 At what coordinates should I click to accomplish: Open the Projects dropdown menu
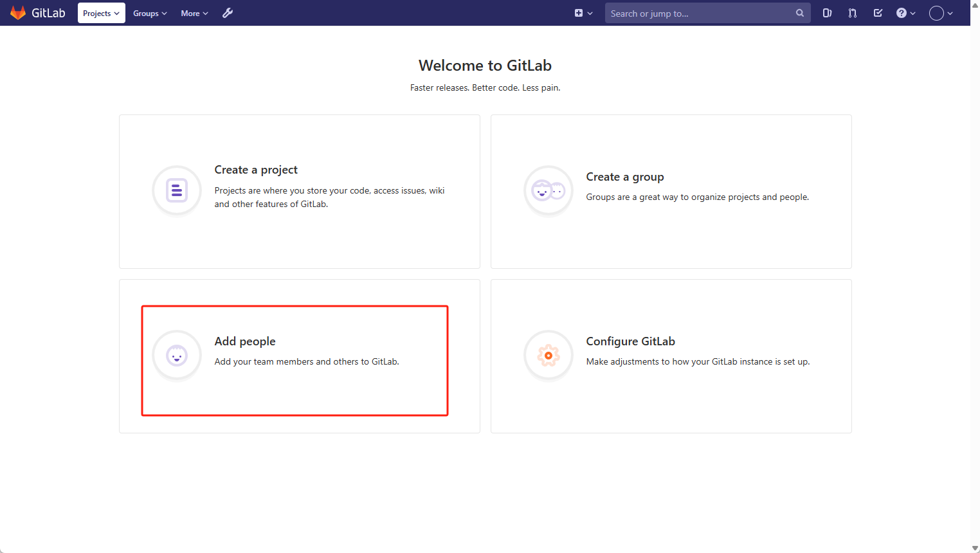coord(102,13)
